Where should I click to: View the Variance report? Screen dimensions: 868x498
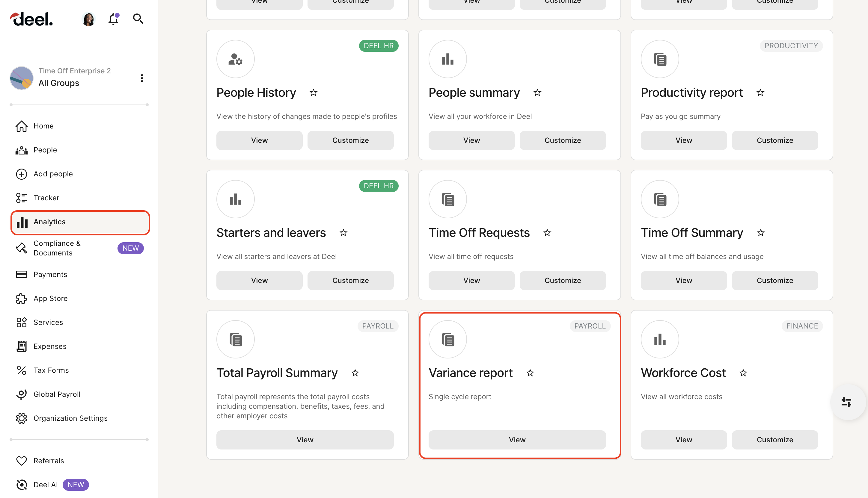(517, 440)
